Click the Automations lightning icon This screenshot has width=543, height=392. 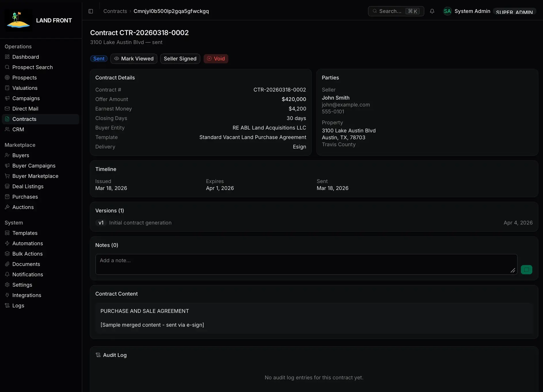point(7,243)
